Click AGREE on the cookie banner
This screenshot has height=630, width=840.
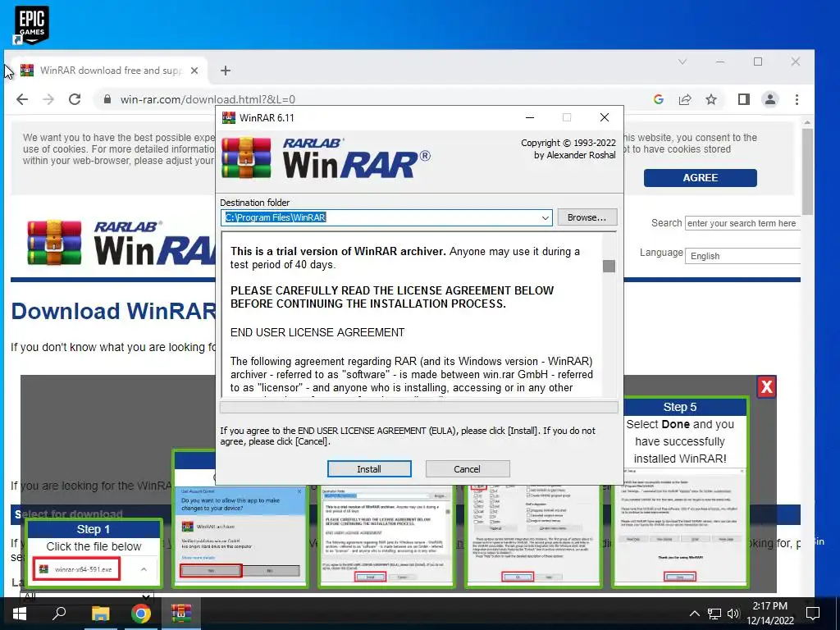pyautogui.click(x=701, y=178)
